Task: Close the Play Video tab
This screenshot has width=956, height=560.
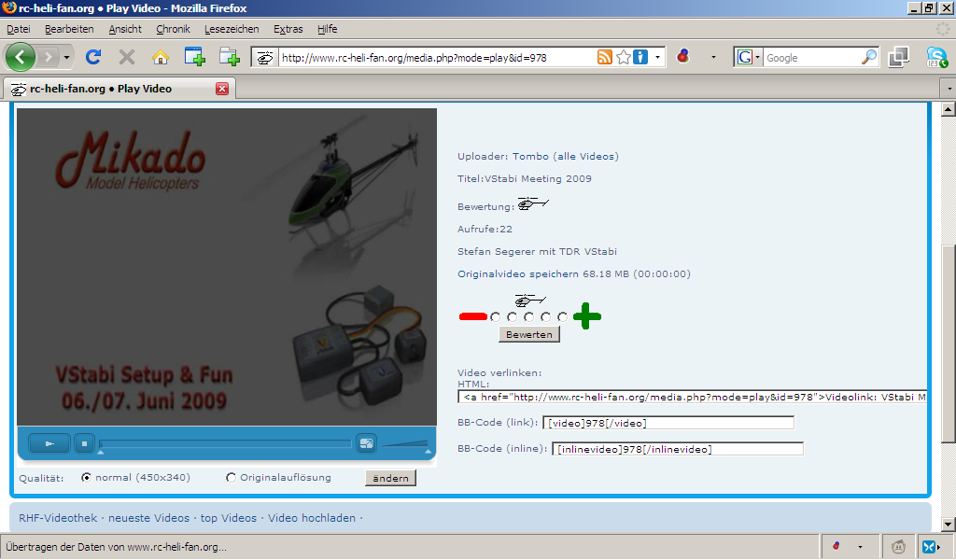Action: [222, 89]
